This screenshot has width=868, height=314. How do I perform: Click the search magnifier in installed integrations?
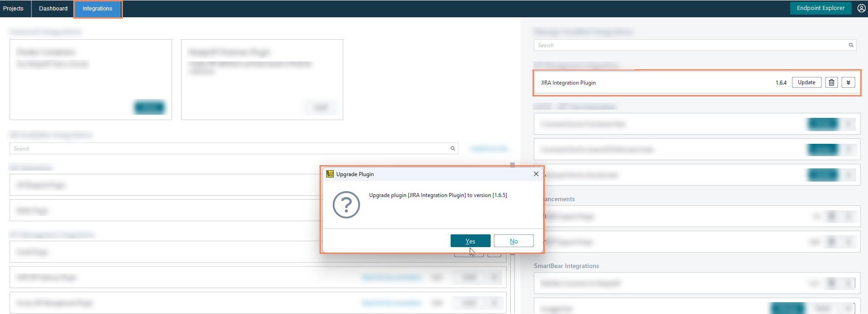(851, 45)
